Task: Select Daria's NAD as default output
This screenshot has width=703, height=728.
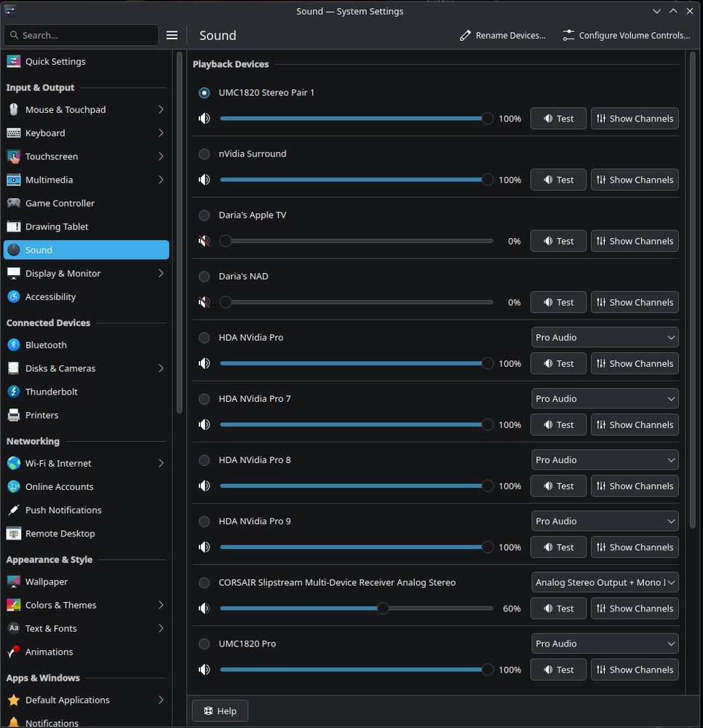Action: click(204, 277)
